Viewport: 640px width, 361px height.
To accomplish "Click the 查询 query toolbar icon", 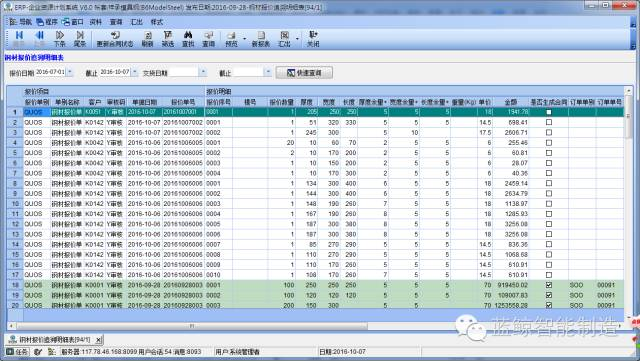I will coord(209,36).
